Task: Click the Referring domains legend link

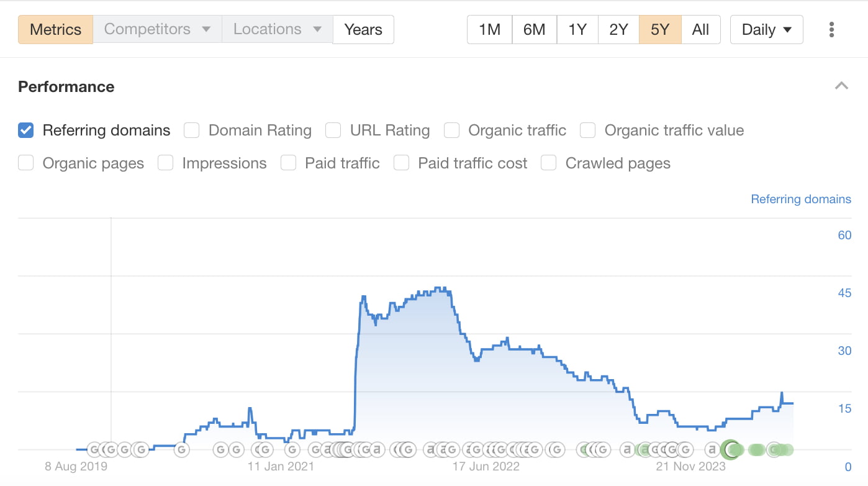Action: click(801, 199)
